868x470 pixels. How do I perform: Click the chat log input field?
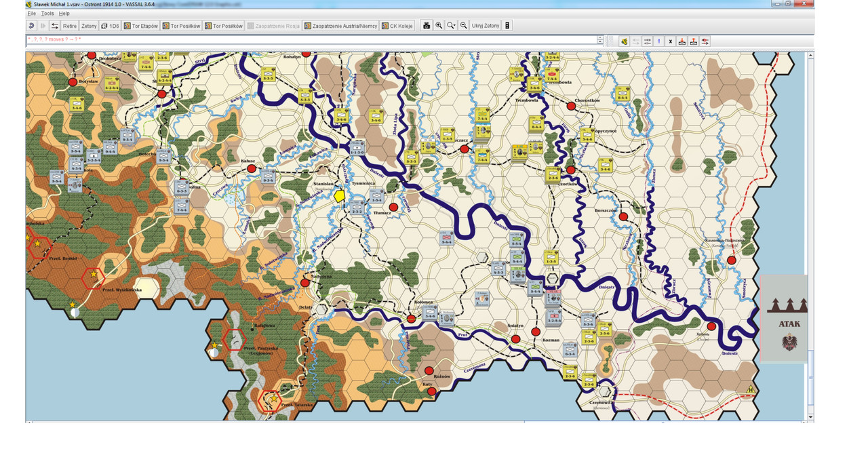pyautogui.click(x=311, y=40)
